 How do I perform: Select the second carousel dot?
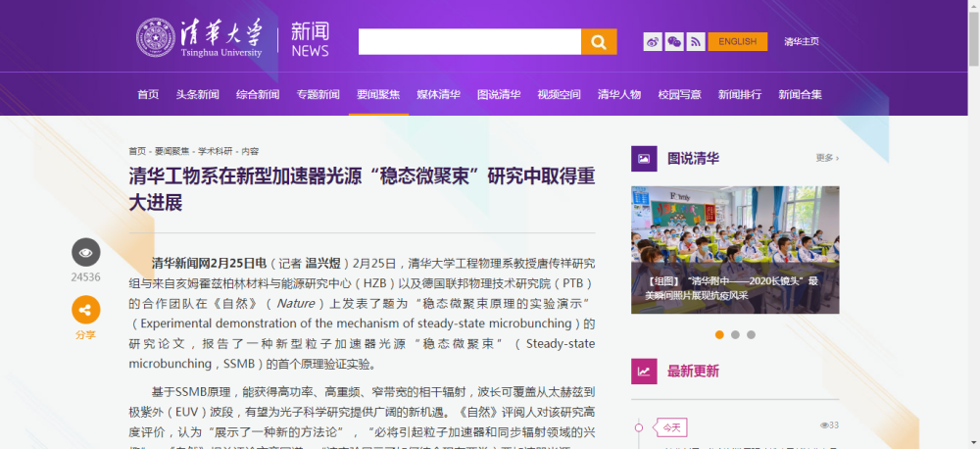[x=735, y=334]
